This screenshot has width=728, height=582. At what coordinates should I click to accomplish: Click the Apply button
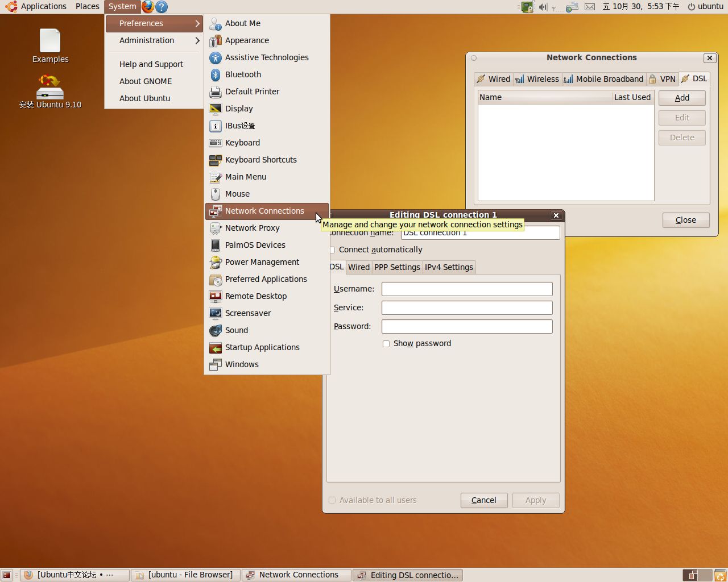coord(536,500)
